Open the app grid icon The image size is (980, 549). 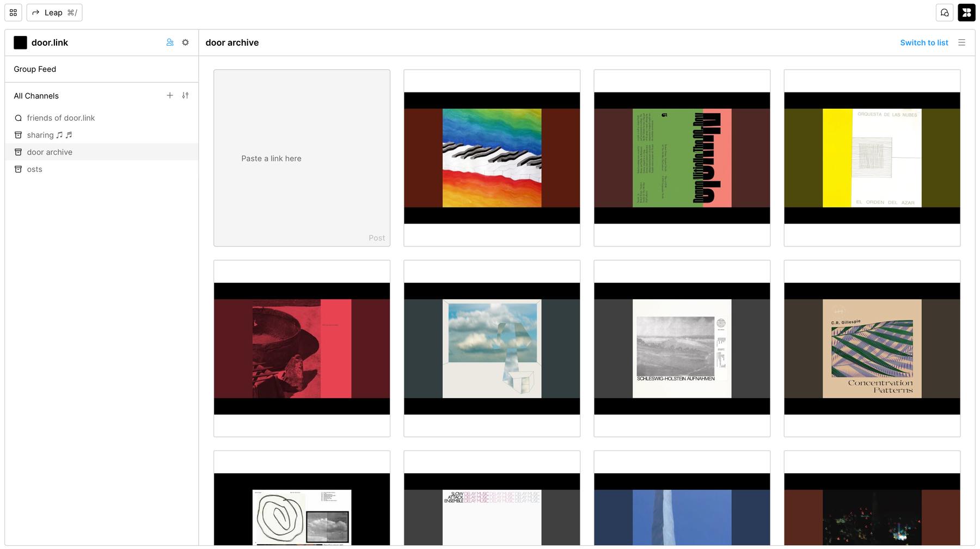point(14,13)
